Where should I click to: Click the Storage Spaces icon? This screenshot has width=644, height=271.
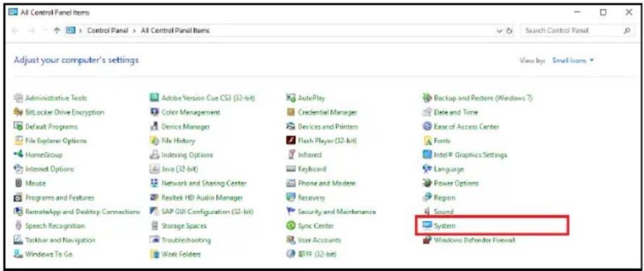click(154, 226)
